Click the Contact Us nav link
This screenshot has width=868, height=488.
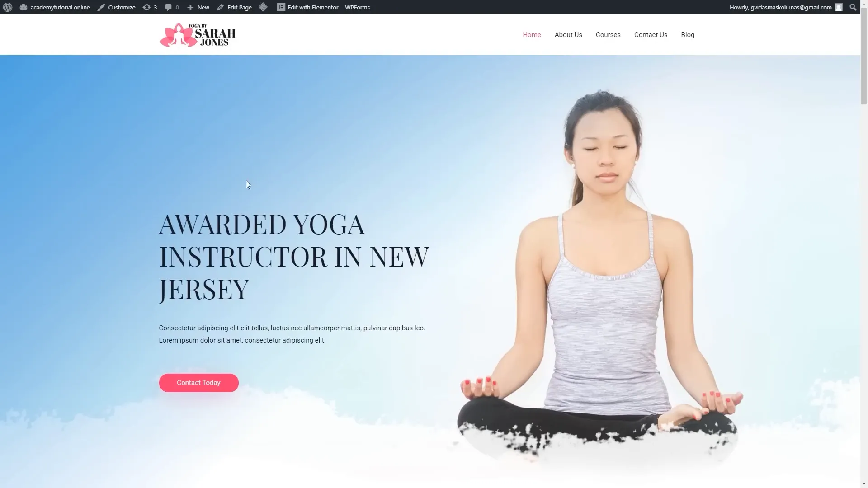click(x=651, y=34)
